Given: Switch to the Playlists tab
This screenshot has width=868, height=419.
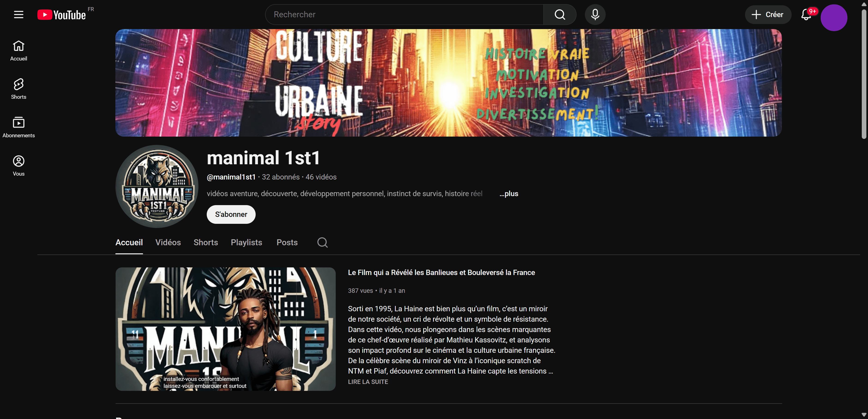Looking at the screenshot, I should tap(246, 242).
